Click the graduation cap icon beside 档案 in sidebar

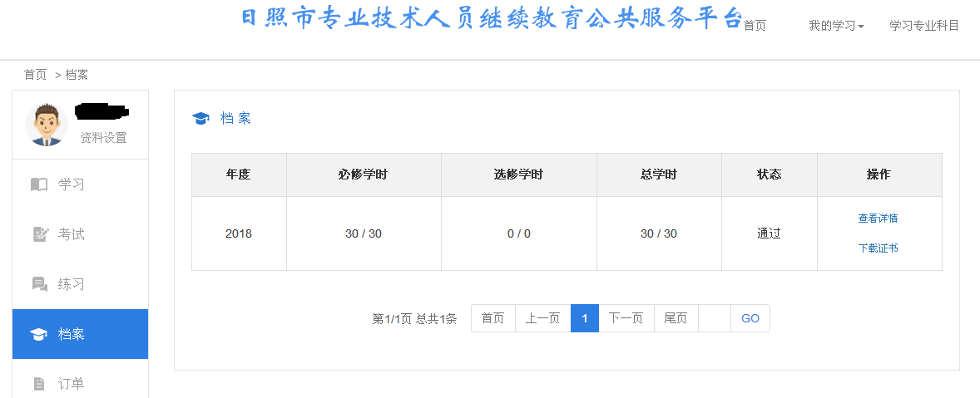click(x=39, y=334)
